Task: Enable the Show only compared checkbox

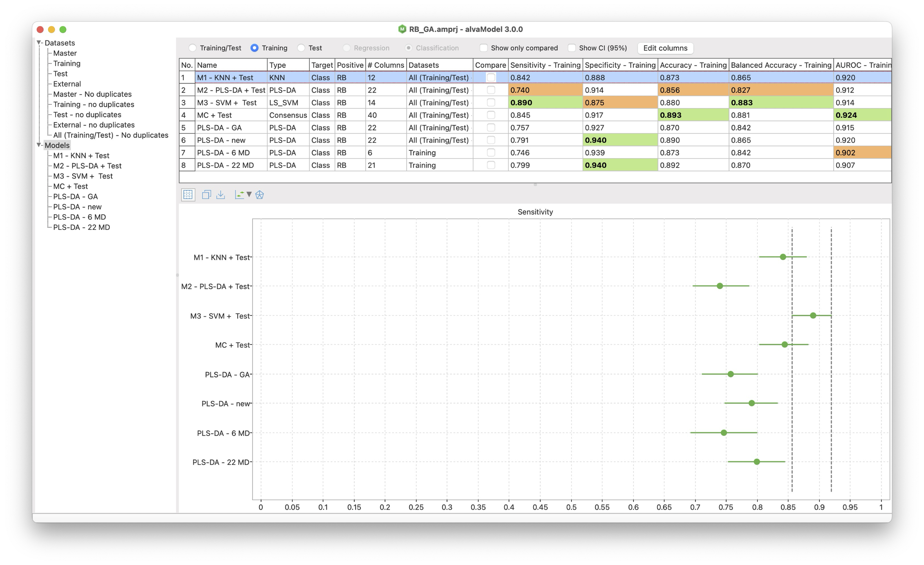Action: pyautogui.click(x=484, y=48)
